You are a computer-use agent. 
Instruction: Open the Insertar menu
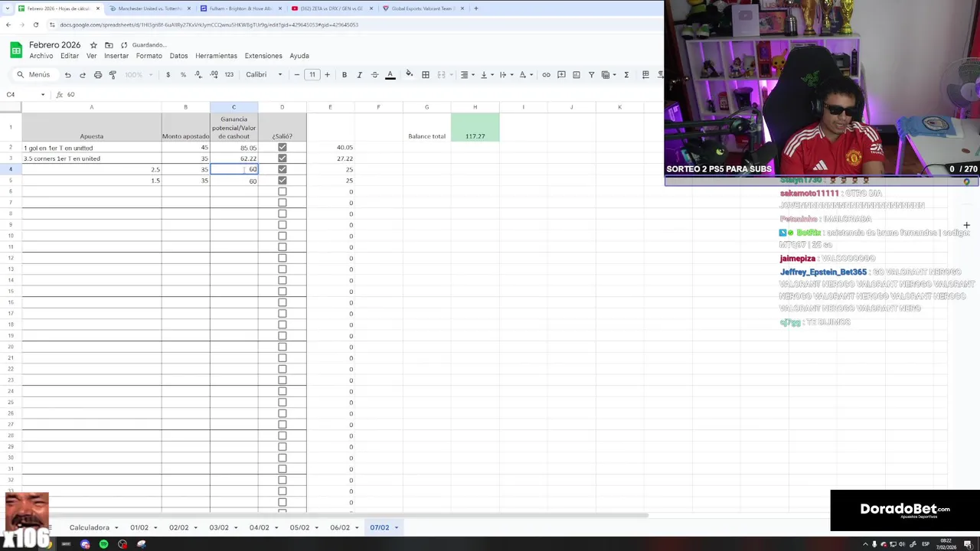(116, 56)
